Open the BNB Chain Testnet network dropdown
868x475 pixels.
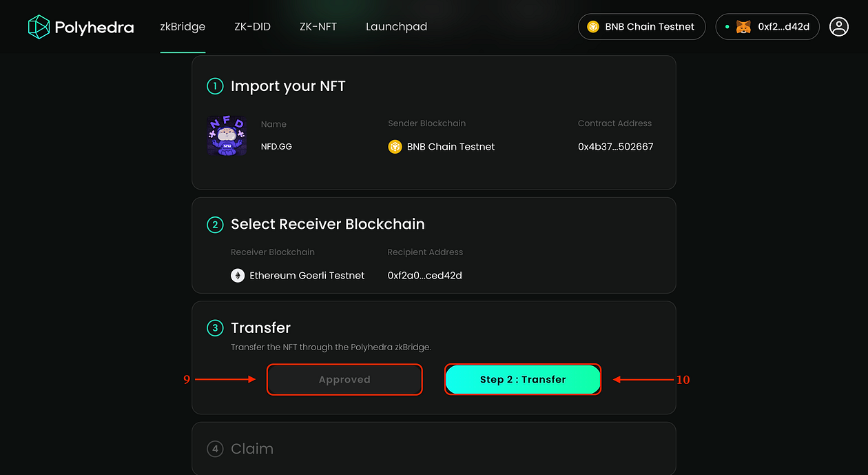641,27
